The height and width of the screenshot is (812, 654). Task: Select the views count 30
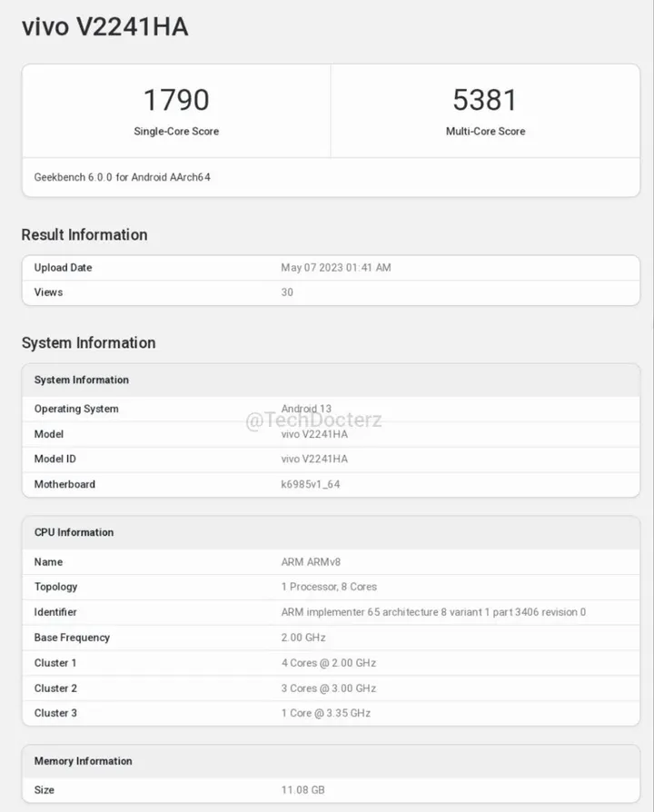pos(287,292)
